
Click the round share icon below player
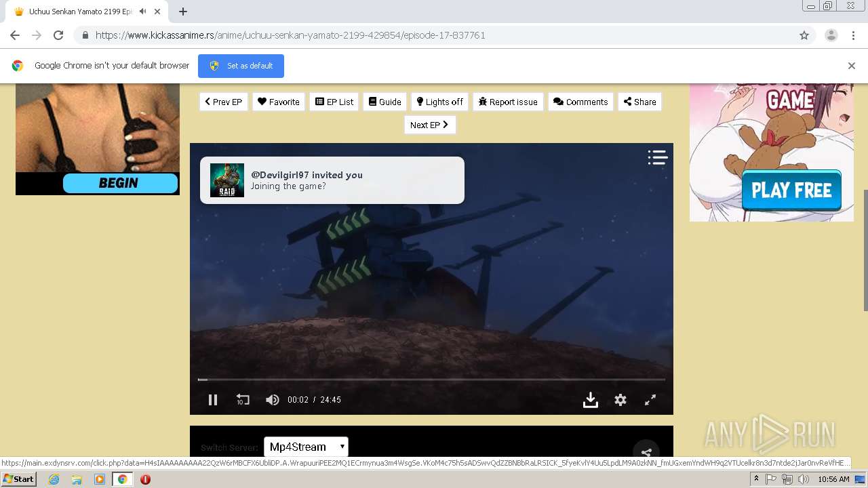click(646, 453)
